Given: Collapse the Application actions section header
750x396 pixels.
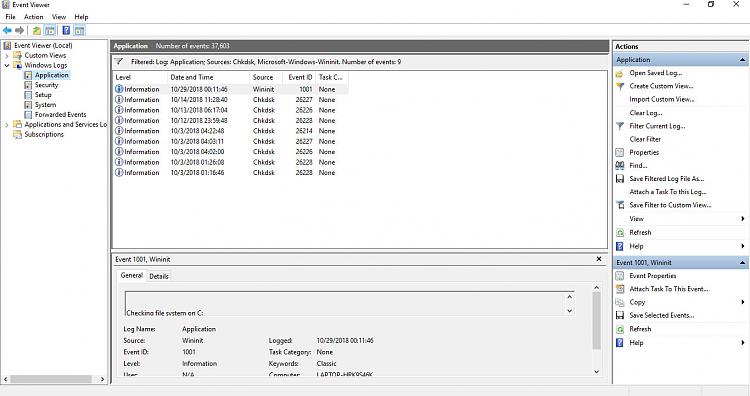Looking at the screenshot, I should (742, 60).
